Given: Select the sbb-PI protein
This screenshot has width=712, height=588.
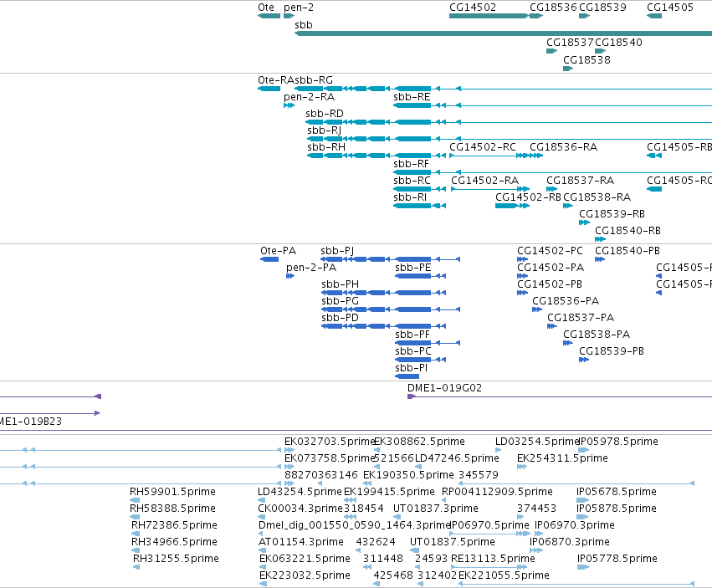Looking at the screenshot, I should tap(407, 376).
